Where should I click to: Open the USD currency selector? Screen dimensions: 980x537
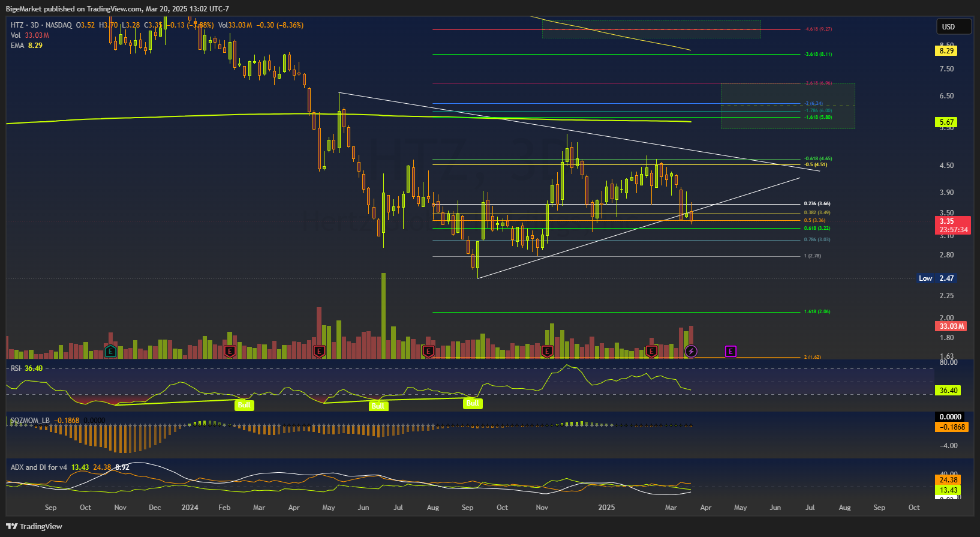click(x=954, y=26)
